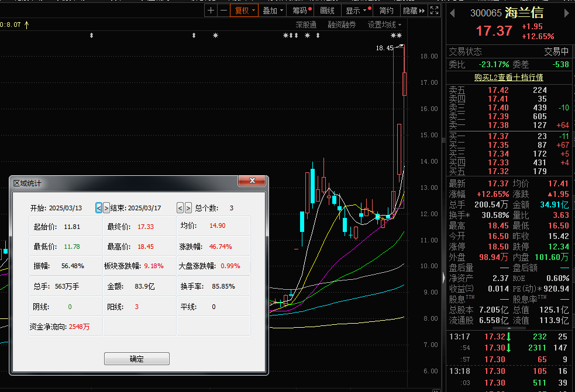The width and height of the screenshot is (575, 392).
Task: Select 卖一 ask price 17.38
Action: (x=498, y=125)
